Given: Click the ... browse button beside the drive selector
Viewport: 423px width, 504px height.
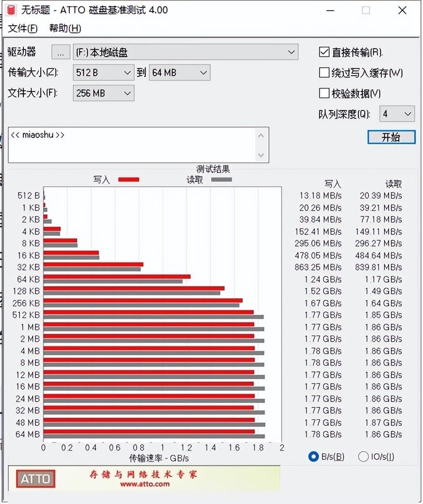Looking at the screenshot, I should (60, 52).
